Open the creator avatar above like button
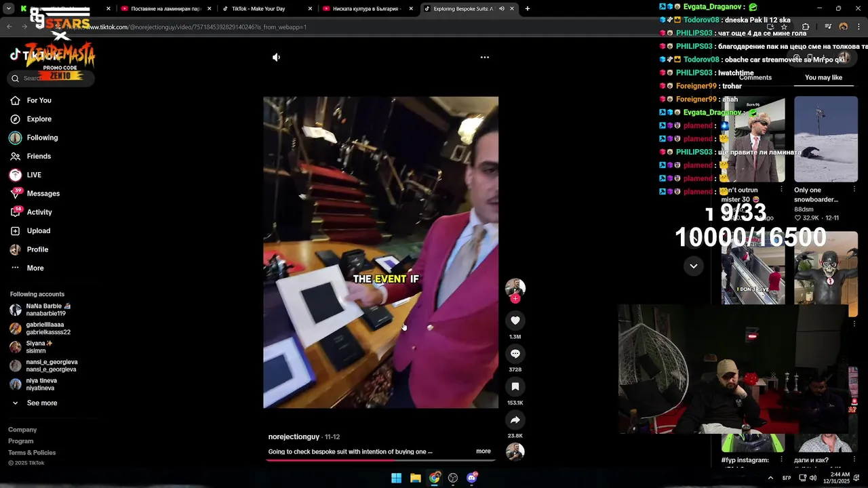 (x=515, y=287)
